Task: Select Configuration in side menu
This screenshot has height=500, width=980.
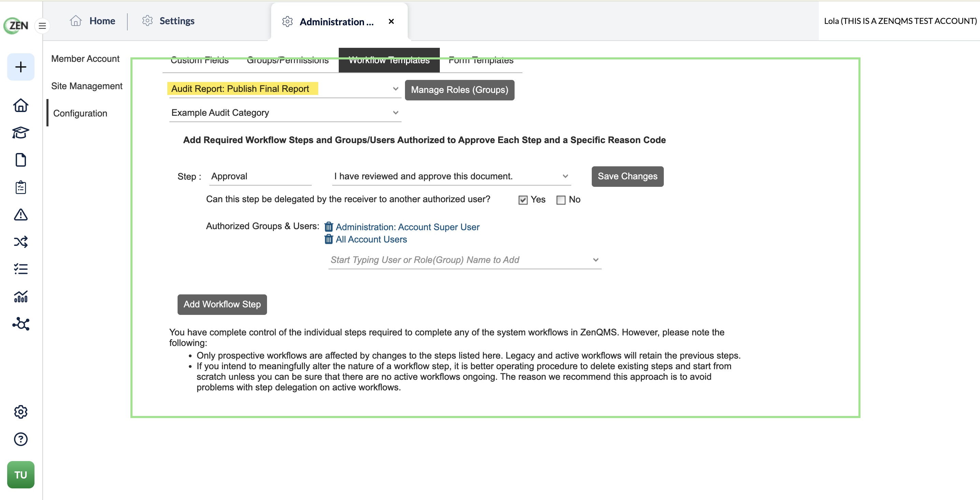Action: (x=80, y=113)
